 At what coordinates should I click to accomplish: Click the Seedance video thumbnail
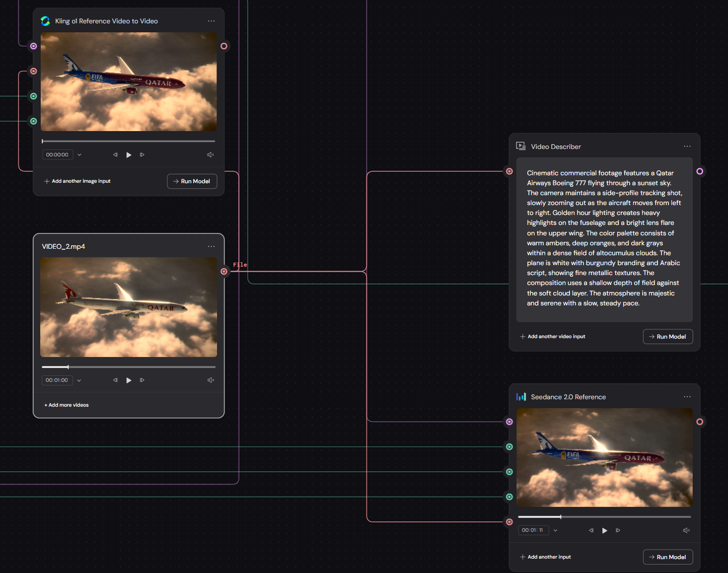coord(604,457)
